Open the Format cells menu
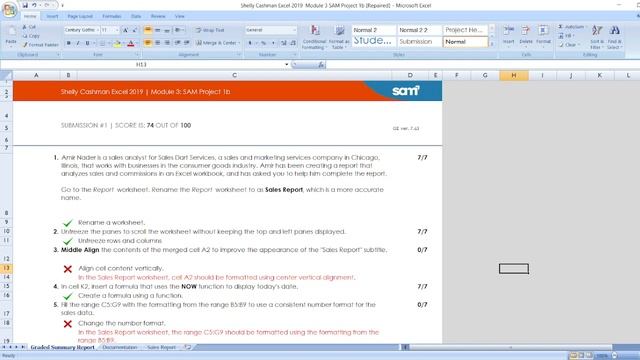 (543, 35)
